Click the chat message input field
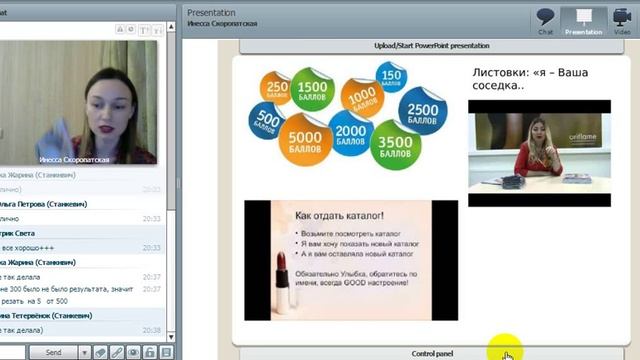This screenshot has height=360, width=640. (x=12, y=352)
